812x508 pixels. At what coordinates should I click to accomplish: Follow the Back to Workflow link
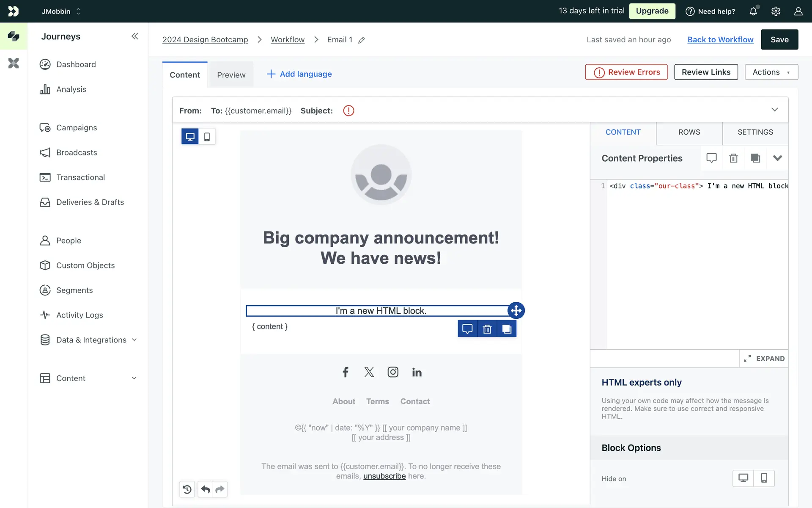[x=720, y=40]
